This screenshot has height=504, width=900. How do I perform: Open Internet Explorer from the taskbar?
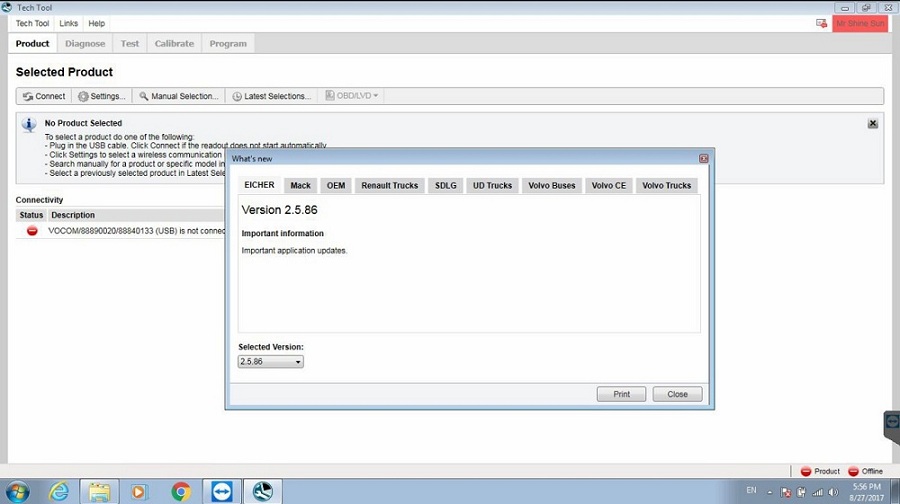(59, 491)
